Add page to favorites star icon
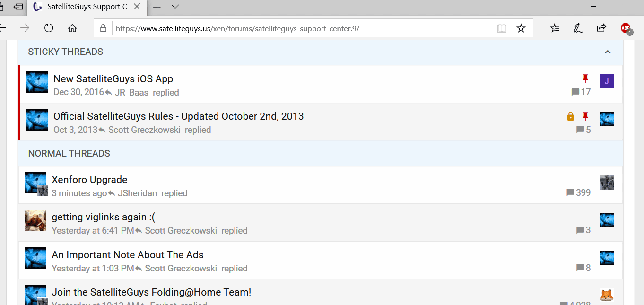Screen dimensions: 644x305 click(x=521, y=28)
